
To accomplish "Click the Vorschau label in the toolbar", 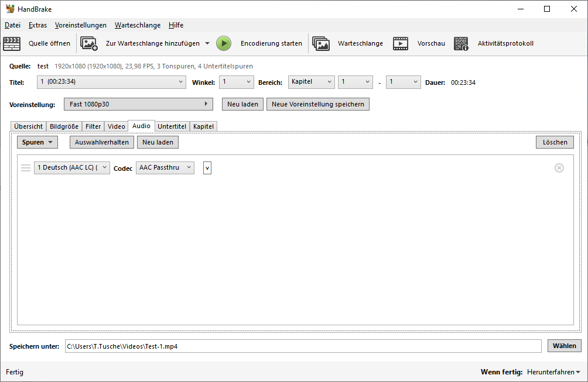I will click(431, 43).
